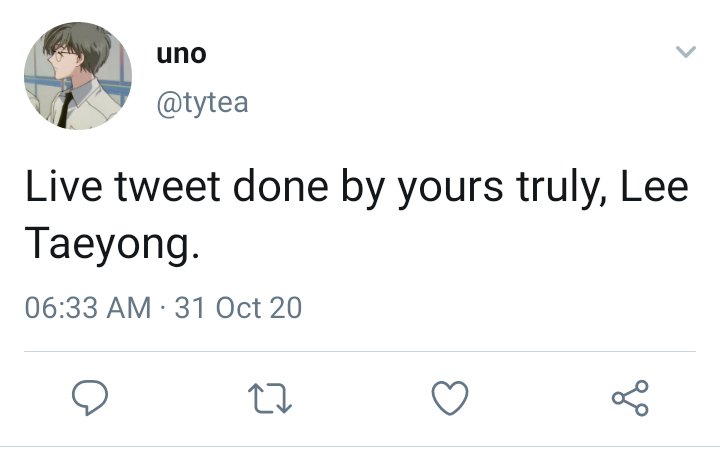Retweet uno's post with the arrows icon
This screenshot has height=459, width=720.
tap(270, 398)
